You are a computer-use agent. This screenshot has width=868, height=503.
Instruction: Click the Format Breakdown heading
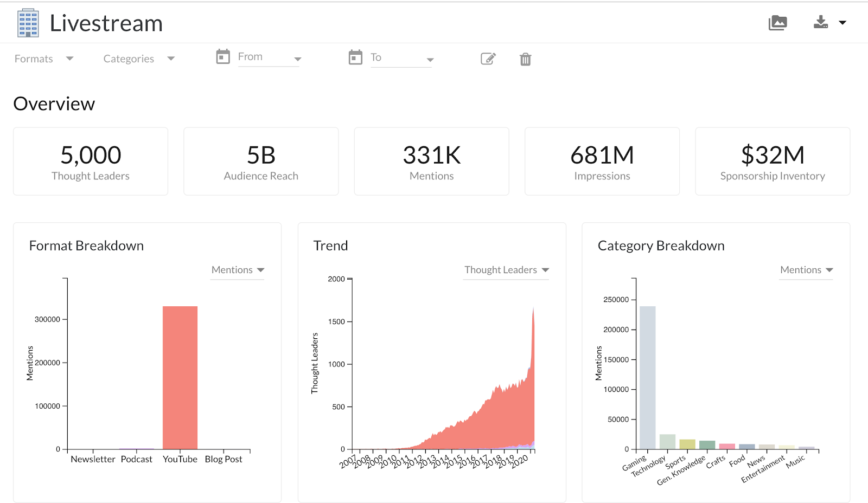(86, 246)
